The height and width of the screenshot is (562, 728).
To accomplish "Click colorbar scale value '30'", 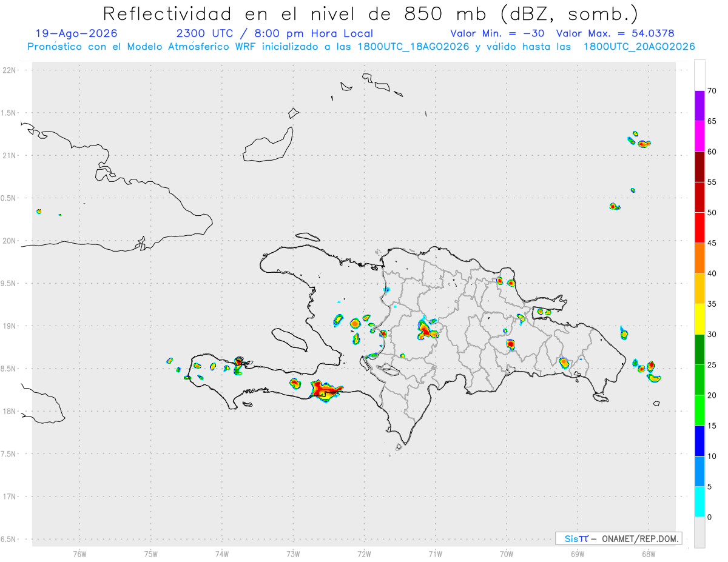I will 712,335.
